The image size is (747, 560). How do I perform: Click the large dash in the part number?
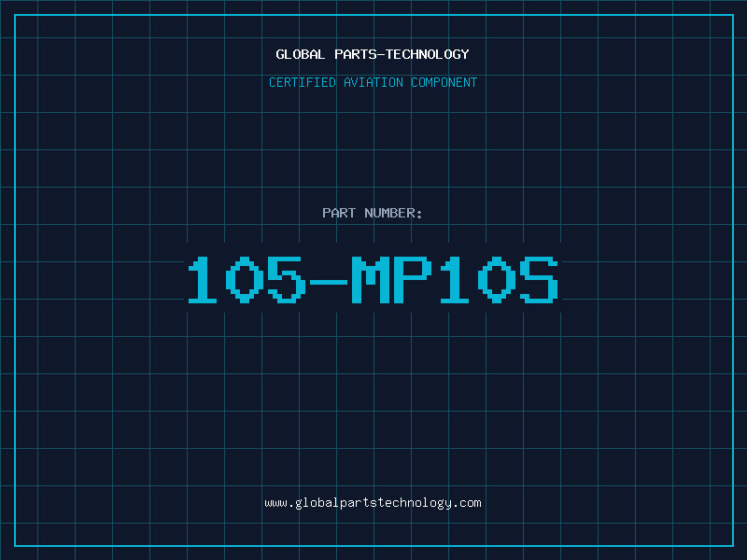[329, 282]
